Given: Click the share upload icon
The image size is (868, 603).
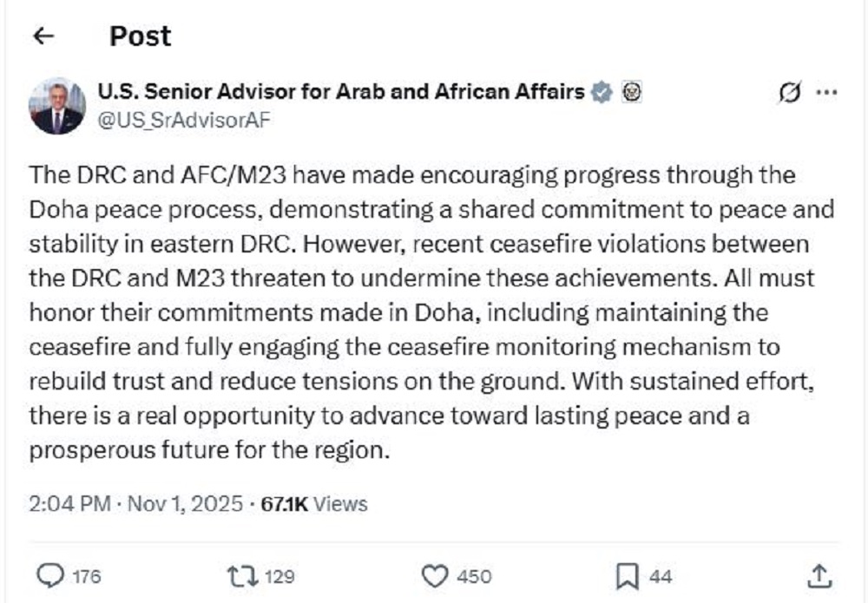Looking at the screenshot, I should click(x=819, y=574).
